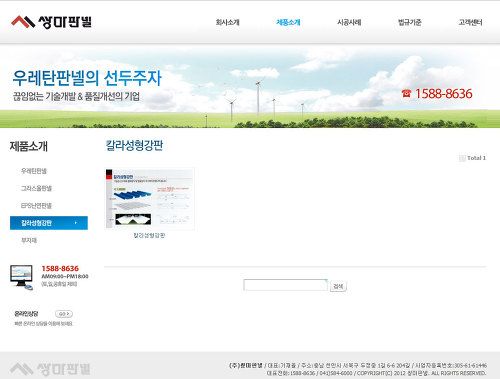Click the gray footer 쌍마판넬 logo
The height and width of the screenshot is (379, 500).
click(x=50, y=369)
